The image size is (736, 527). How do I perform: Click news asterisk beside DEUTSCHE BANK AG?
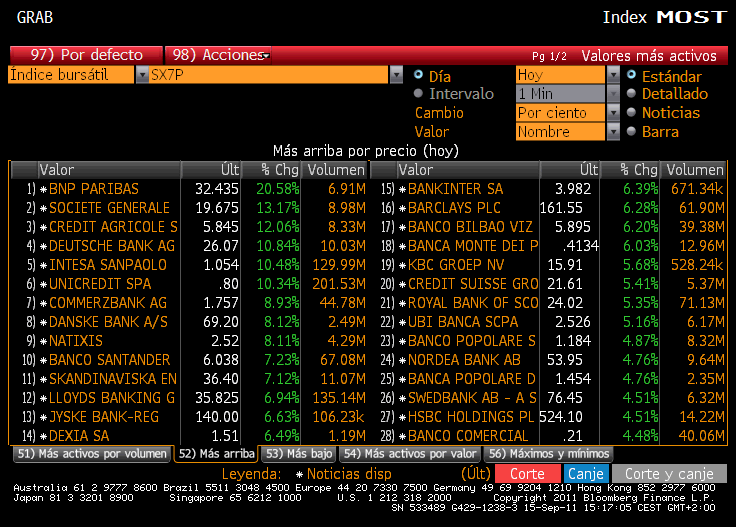(43, 246)
